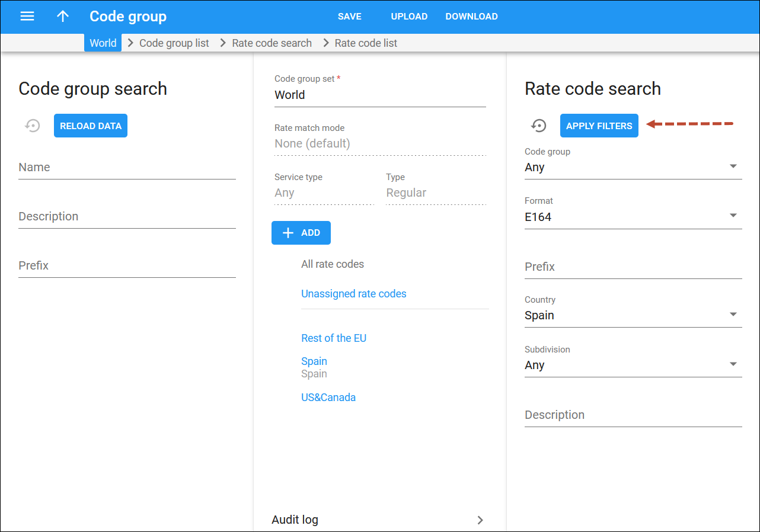Open Unassigned rate codes link
This screenshot has width=760, height=532.
[x=354, y=294]
